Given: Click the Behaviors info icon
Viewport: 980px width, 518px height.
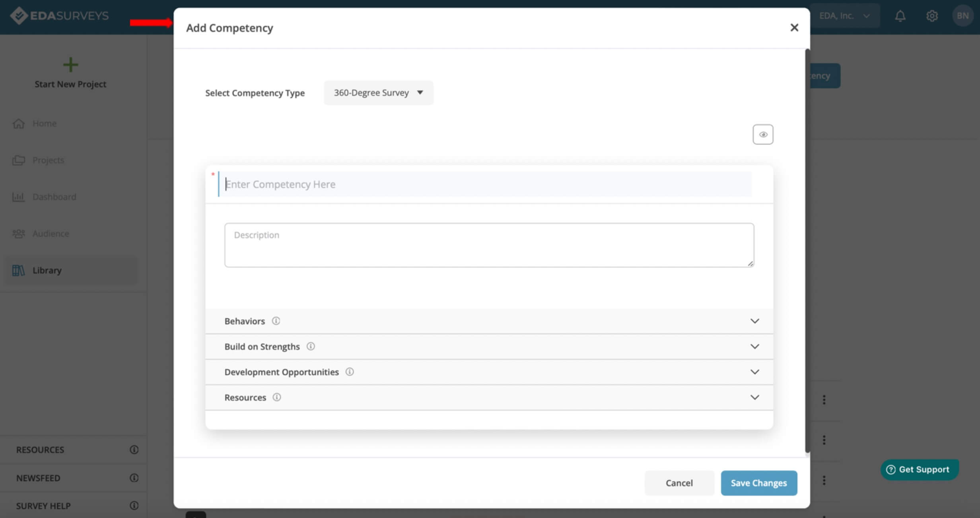Looking at the screenshot, I should click(x=276, y=321).
